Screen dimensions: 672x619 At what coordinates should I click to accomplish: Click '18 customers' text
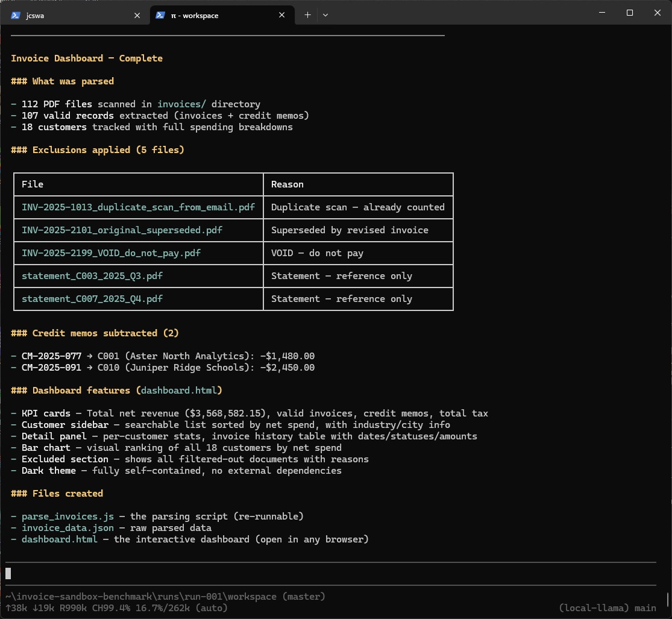coord(54,127)
